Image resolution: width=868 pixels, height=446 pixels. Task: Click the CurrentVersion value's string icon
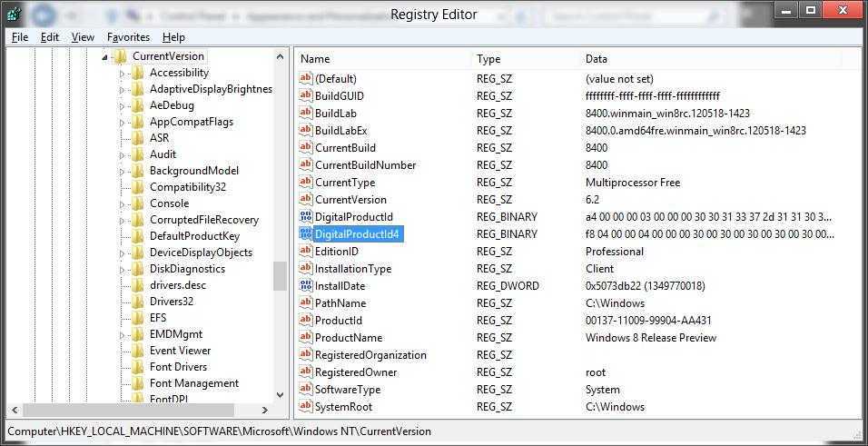306,199
